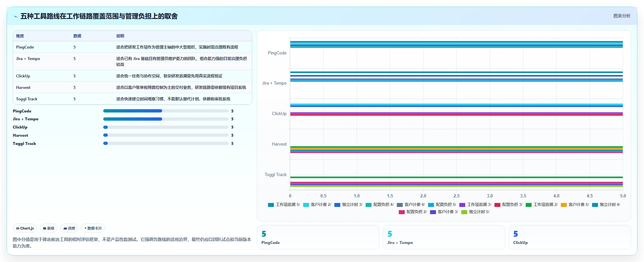Click the PingCode label on the chart axis
The image size is (644, 262).
click(x=277, y=53)
